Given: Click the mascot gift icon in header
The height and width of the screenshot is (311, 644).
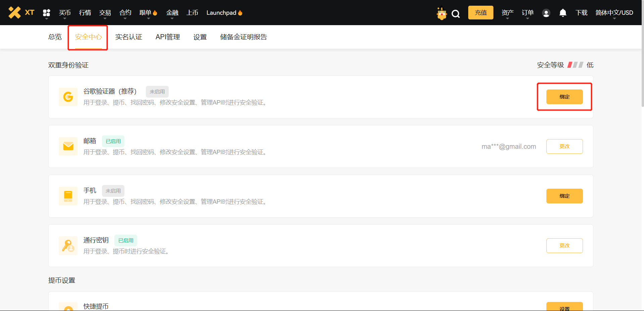Looking at the screenshot, I should 442,13.
